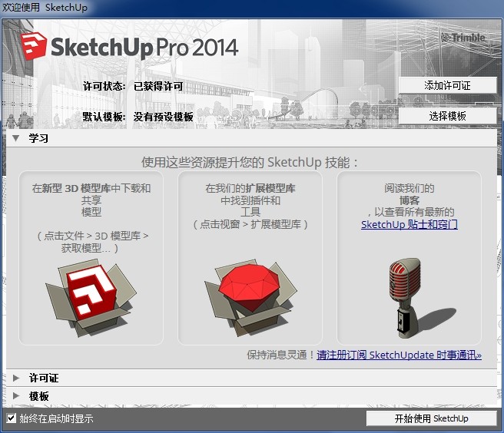The height and width of the screenshot is (433, 504).
Task: Select the 学习 section header label
Action: tap(38, 138)
